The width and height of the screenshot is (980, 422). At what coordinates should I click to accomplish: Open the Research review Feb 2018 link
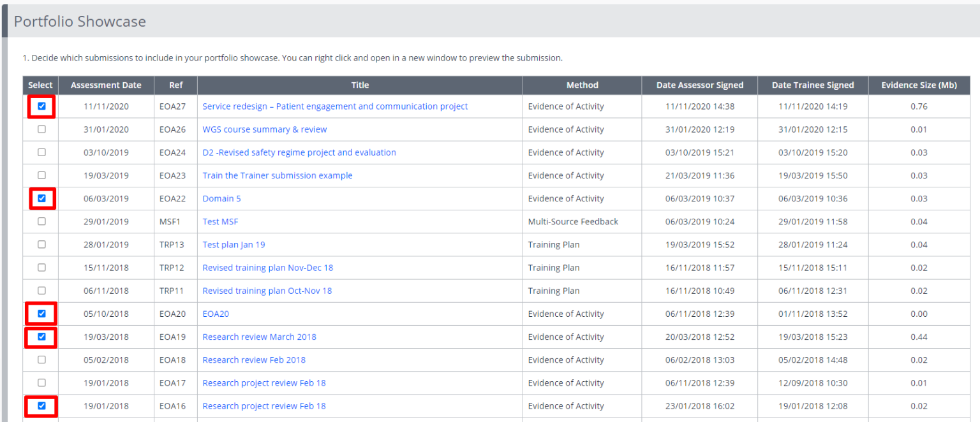(x=254, y=360)
